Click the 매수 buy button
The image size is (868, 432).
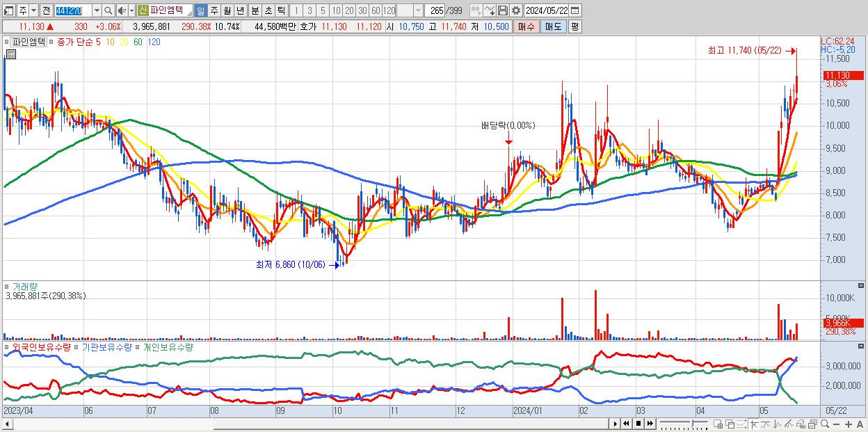point(526,26)
